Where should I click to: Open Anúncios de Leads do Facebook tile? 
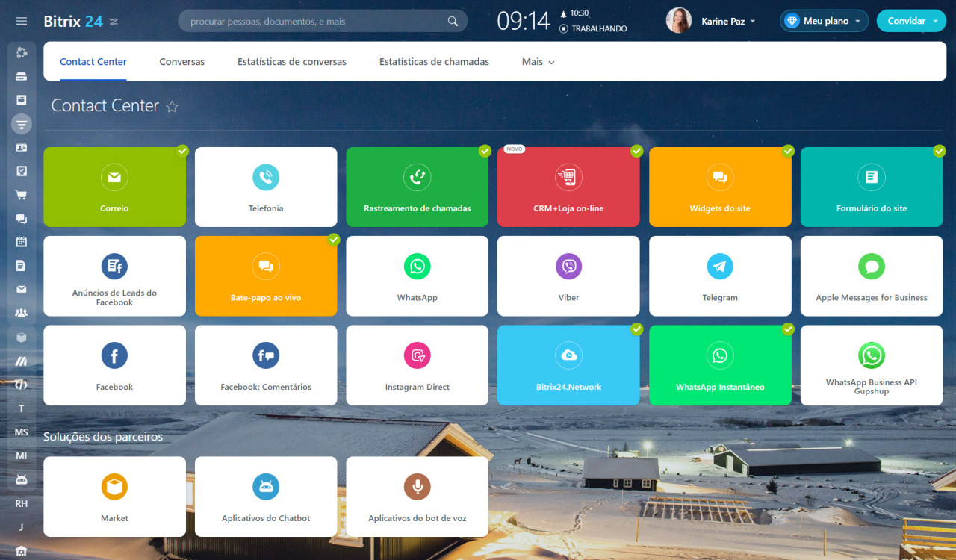point(114,276)
